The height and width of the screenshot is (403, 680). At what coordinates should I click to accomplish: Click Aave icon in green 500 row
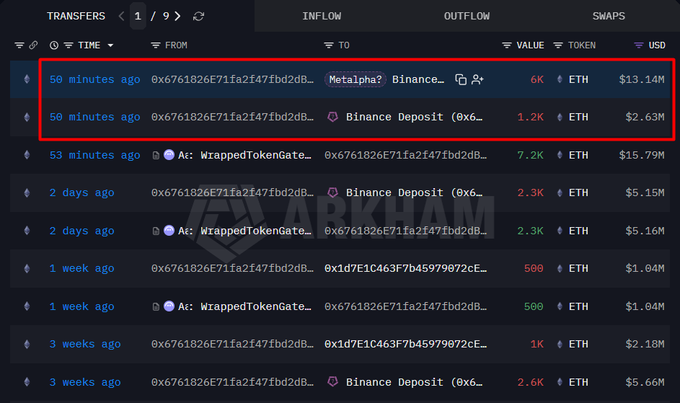click(x=169, y=306)
